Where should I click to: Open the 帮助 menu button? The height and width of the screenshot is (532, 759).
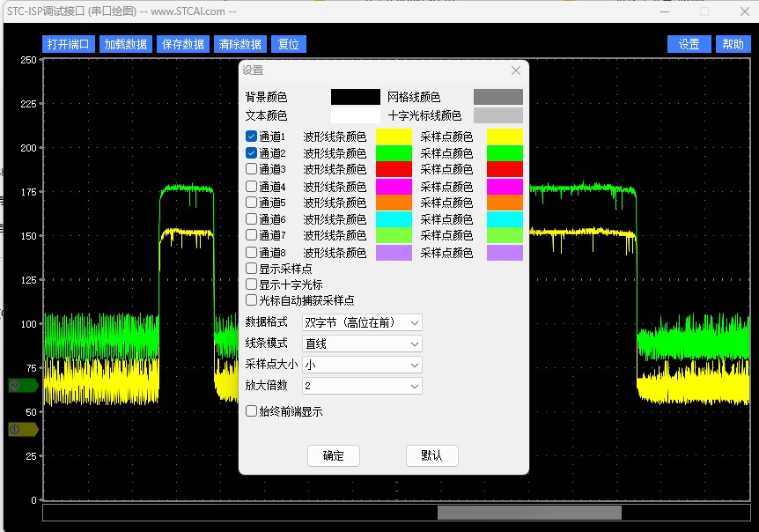pos(733,44)
